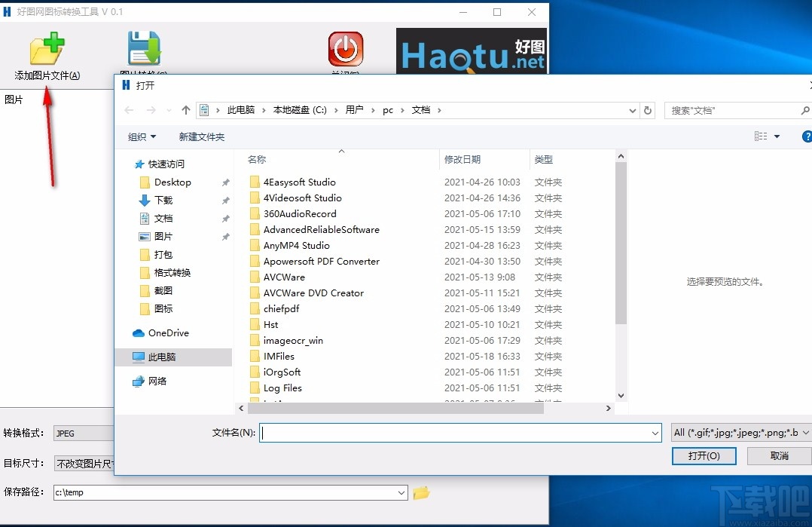Unpin 图片 from Quick access
Viewport: 812px width, 527px height.
(225, 237)
